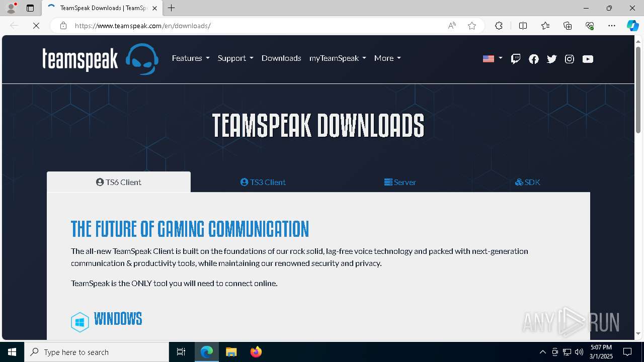Select the TS6 Client tab
644x362 pixels.
pos(119,182)
